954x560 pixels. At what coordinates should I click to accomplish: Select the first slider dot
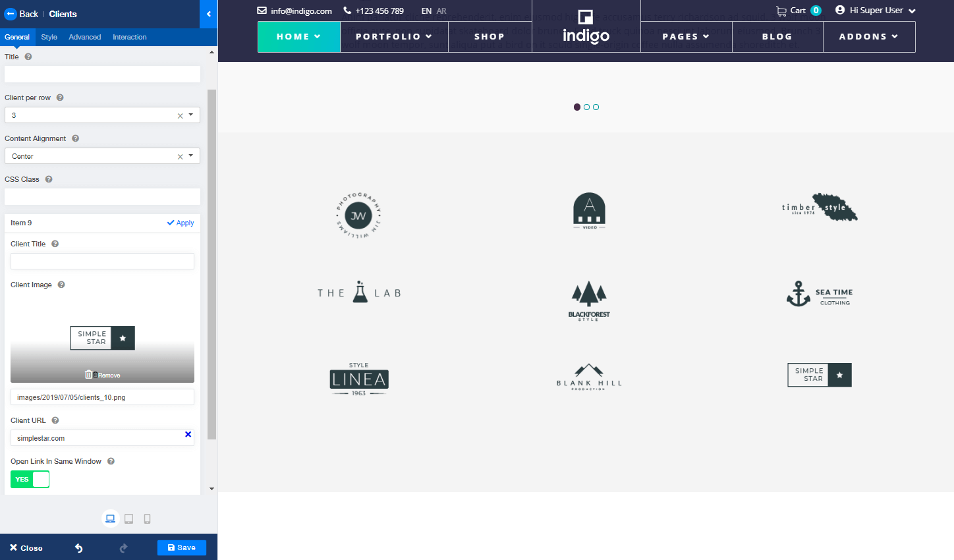coord(577,107)
